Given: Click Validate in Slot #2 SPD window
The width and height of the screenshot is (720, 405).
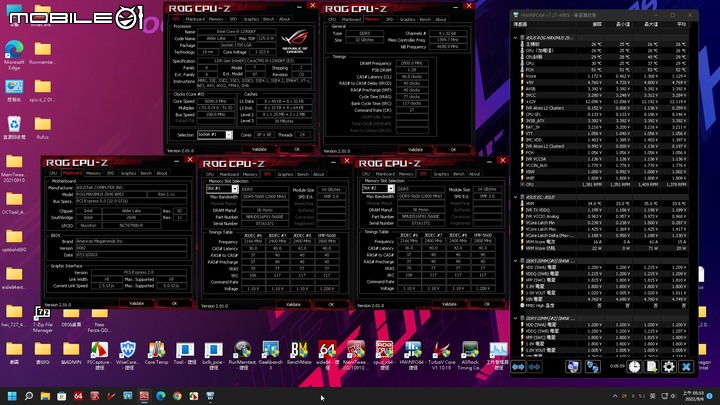Looking at the screenshot, I should point(449,304).
